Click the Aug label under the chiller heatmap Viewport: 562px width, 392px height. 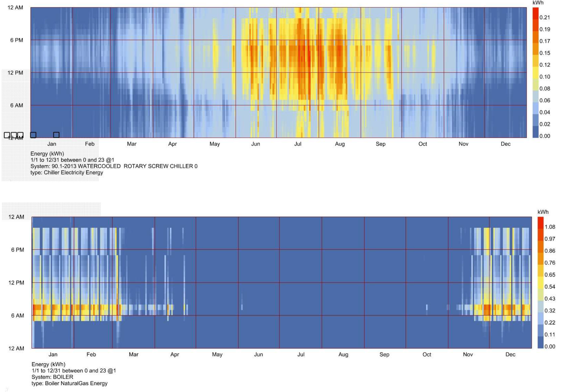(x=340, y=144)
